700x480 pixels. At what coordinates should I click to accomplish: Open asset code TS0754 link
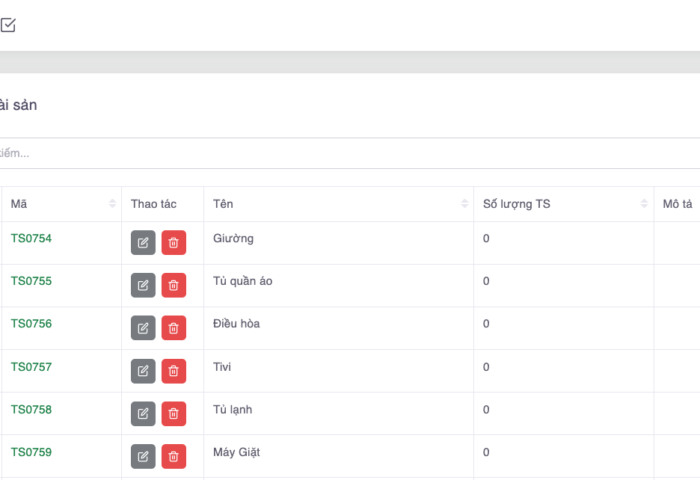coord(31,238)
